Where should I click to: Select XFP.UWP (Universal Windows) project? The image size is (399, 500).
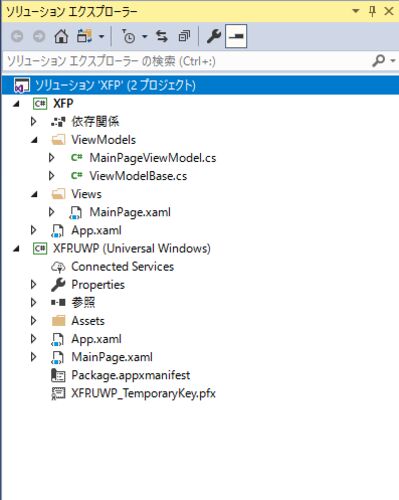click(x=132, y=249)
